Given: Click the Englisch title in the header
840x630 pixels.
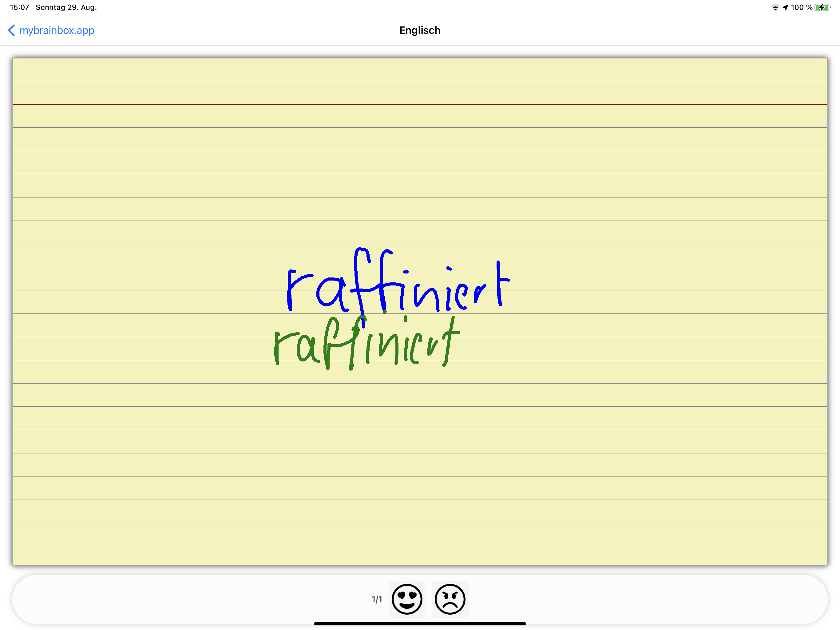Looking at the screenshot, I should pos(420,30).
